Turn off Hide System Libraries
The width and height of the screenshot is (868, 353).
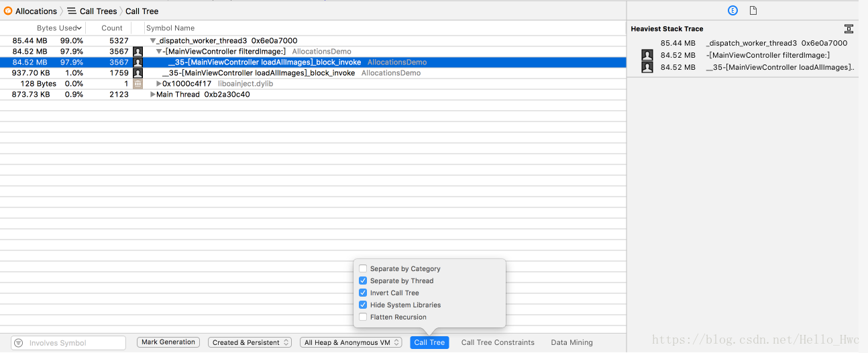[363, 305]
